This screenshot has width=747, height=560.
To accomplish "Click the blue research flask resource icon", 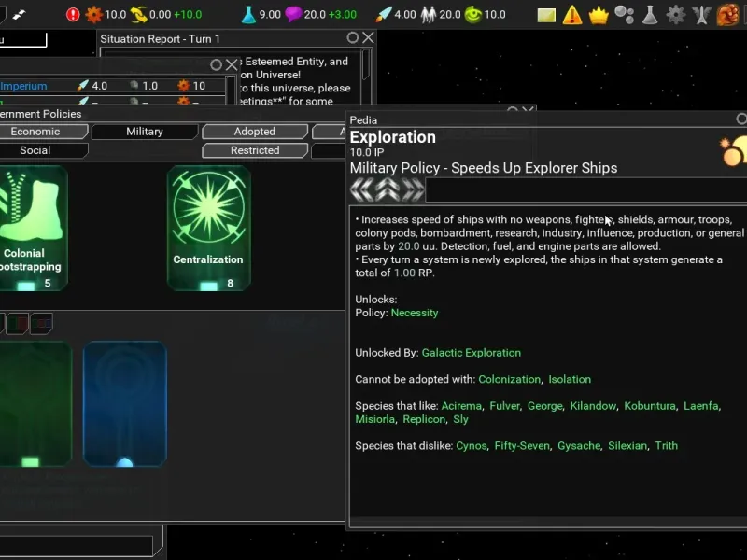I will tap(248, 14).
